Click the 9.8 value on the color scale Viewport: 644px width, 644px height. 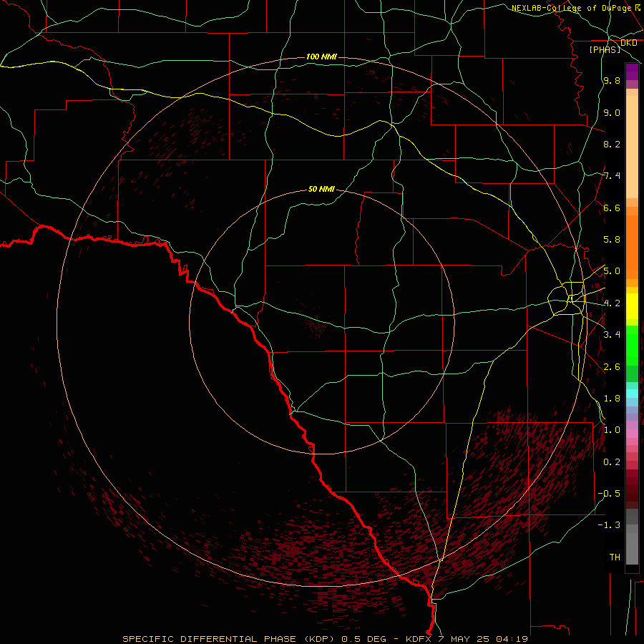(x=612, y=81)
